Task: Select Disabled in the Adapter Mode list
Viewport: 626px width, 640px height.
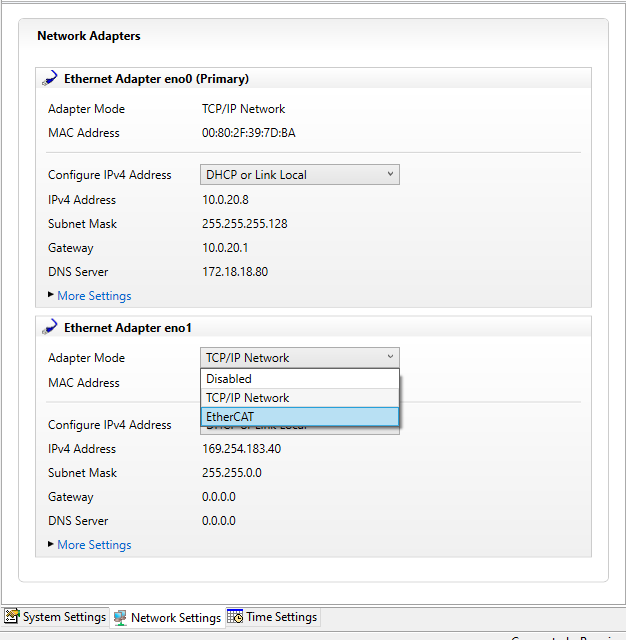Action: click(300, 379)
